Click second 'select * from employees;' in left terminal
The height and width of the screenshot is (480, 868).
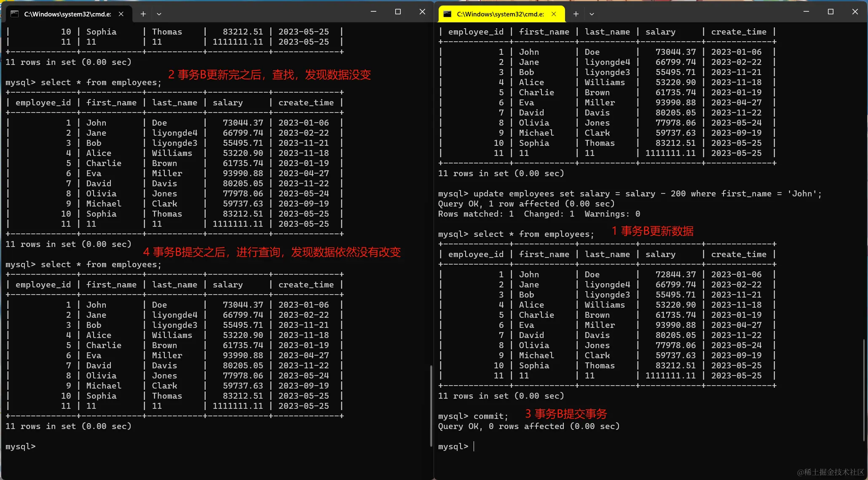coord(101,264)
